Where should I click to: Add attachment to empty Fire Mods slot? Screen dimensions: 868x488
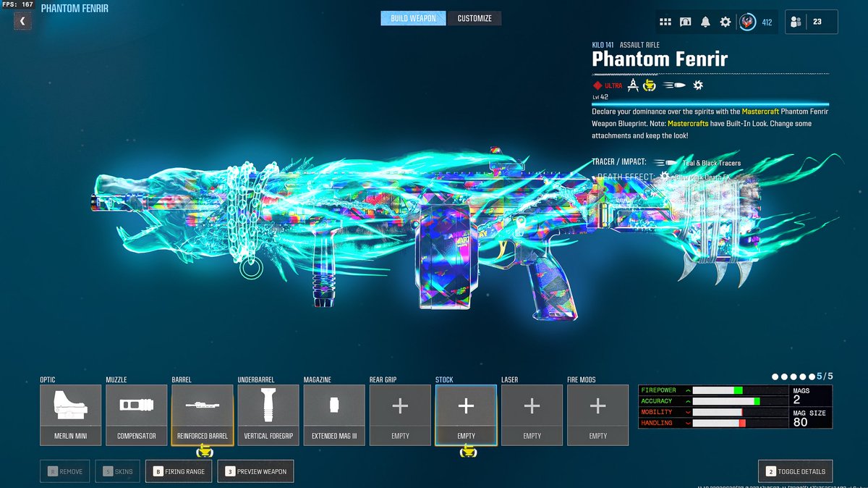(597, 415)
